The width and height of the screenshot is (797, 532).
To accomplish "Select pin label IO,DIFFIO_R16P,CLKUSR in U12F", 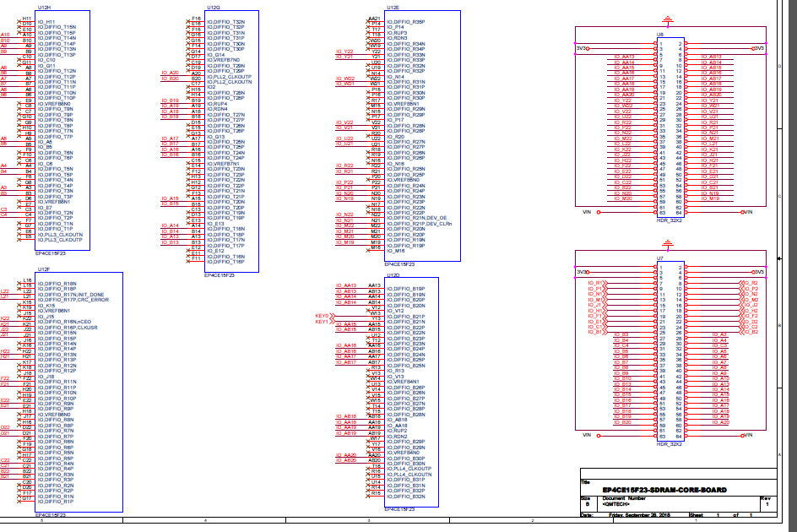I will (x=68, y=328).
